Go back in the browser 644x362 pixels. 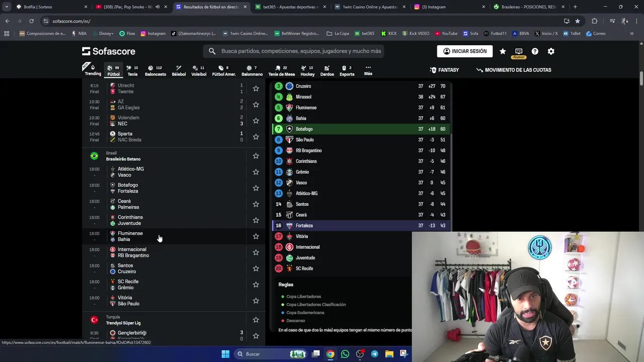point(7,21)
